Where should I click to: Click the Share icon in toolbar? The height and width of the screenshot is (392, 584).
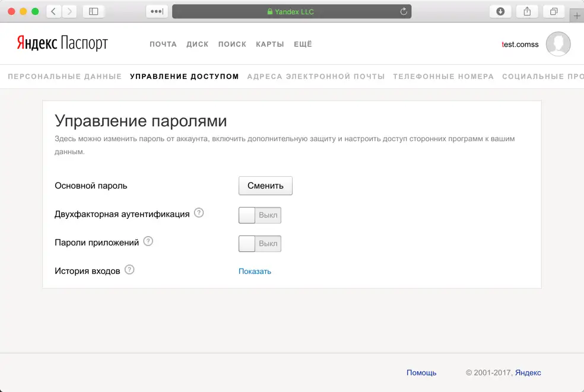coord(527,11)
